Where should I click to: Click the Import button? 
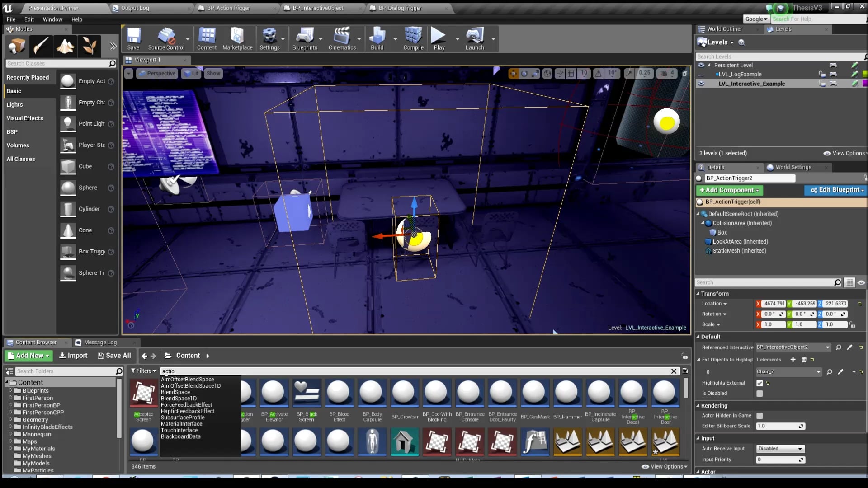(x=73, y=356)
